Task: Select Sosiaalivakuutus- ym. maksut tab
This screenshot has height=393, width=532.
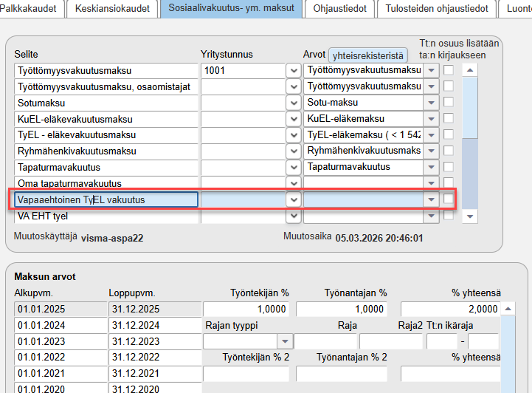Action: click(x=231, y=8)
